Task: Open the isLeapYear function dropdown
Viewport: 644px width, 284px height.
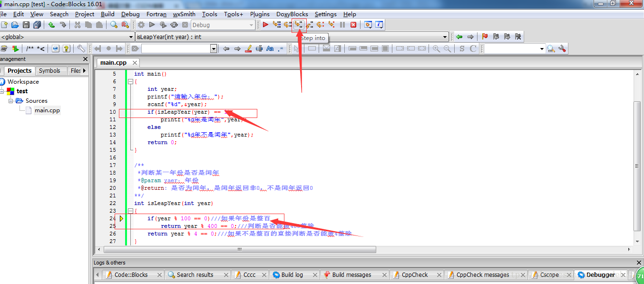Action: pos(445,37)
